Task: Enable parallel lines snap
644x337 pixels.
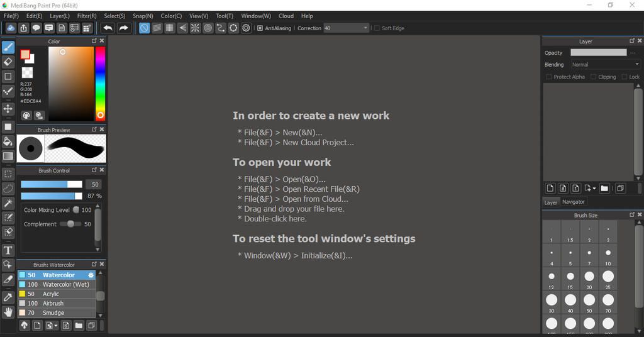Action: [x=157, y=28]
